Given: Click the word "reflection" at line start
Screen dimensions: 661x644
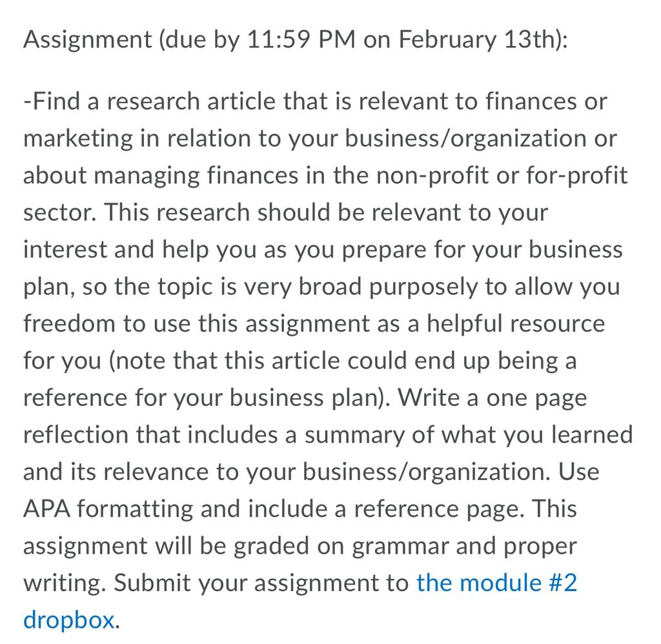Looking at the screenshot, I should [x=76, y=435].
